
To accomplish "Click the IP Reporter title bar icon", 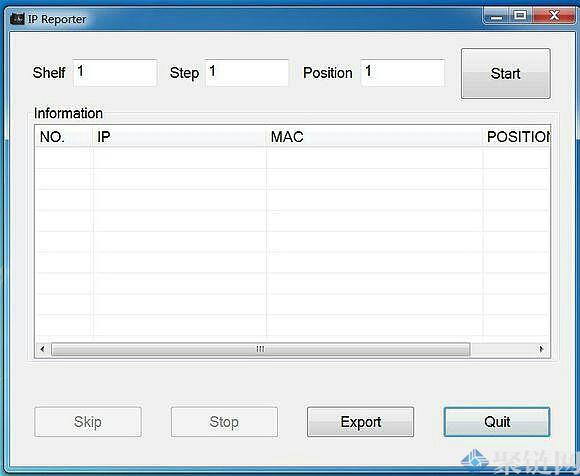I will (17, 19).
